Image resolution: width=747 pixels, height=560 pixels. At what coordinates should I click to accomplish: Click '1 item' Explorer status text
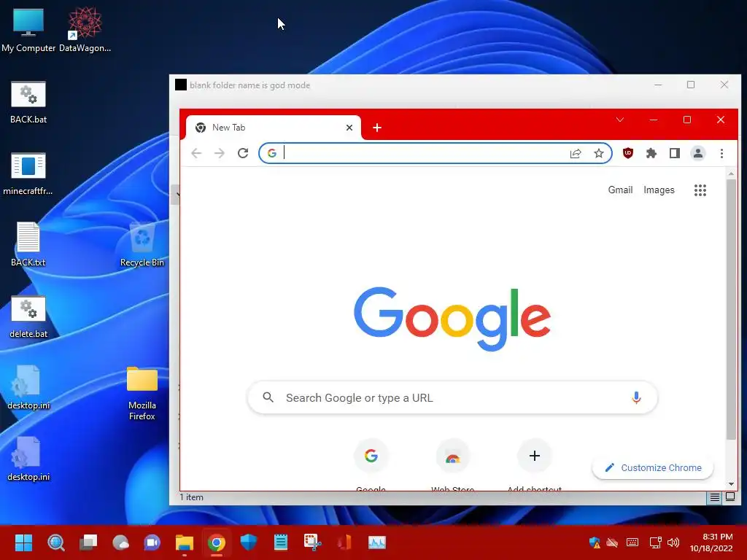coord(192,497)
